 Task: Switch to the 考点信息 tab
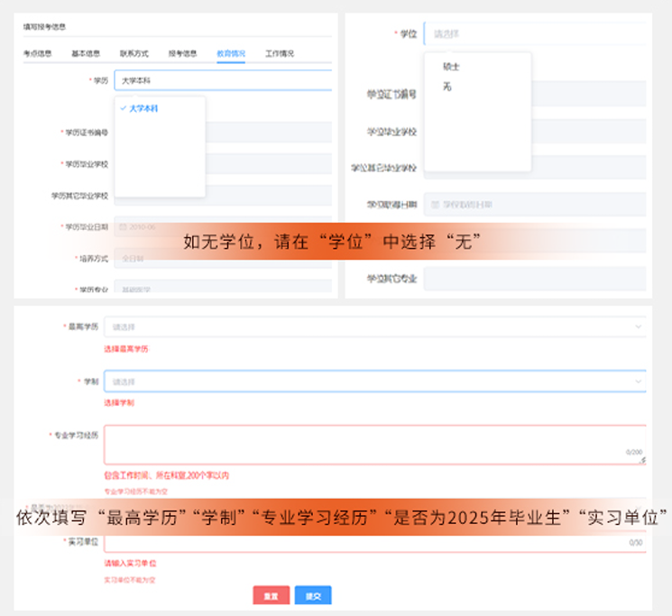[x=37, y=53]
